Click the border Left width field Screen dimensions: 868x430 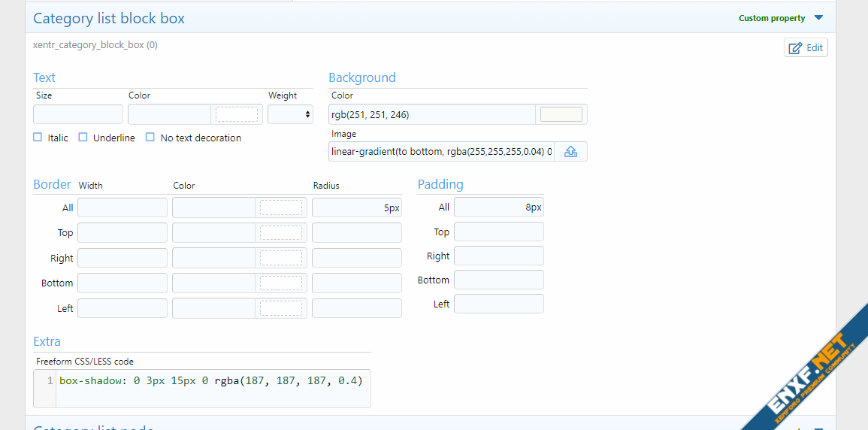click(x=122, y=308)
